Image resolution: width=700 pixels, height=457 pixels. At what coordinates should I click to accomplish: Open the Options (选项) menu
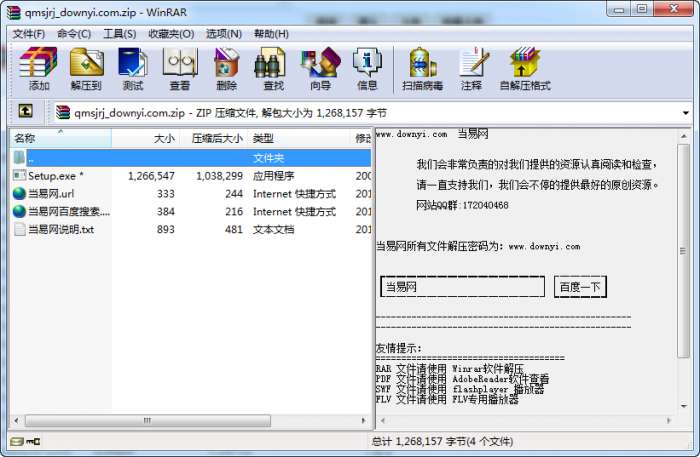pyautogui.click(x=224, y=34)
